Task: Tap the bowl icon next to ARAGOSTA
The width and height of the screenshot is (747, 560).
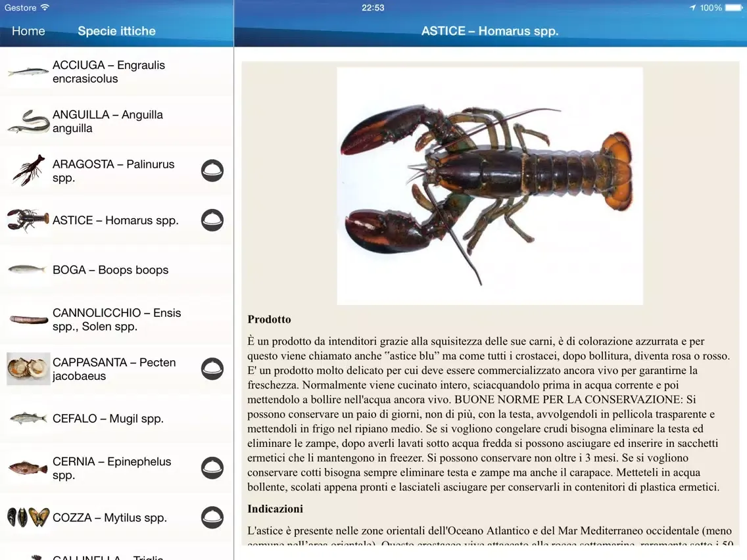Action: click(x=212, y=170)
